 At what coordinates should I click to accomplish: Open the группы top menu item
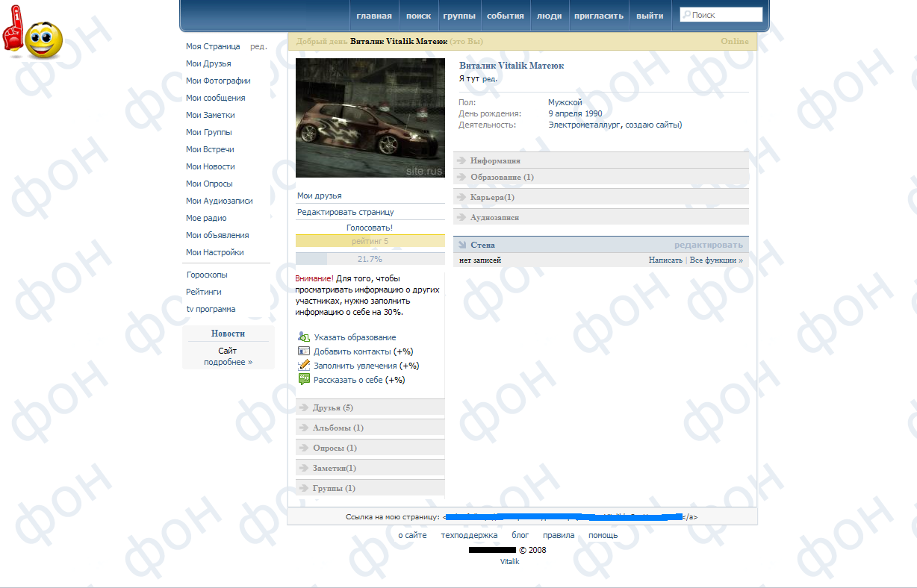(460, 16)
